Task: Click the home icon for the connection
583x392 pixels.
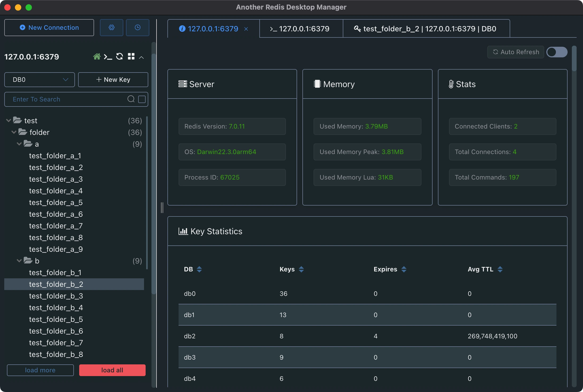Action: point(97,57)
